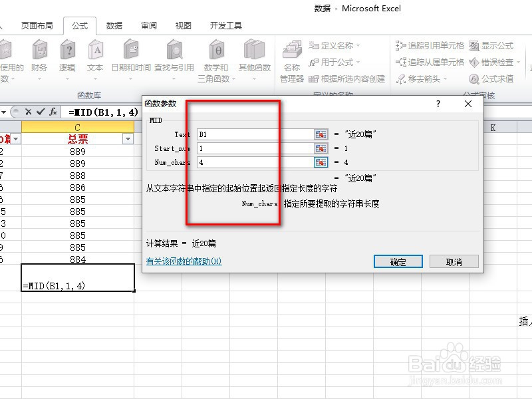Select the cell with value 886

tap(78, 188)
